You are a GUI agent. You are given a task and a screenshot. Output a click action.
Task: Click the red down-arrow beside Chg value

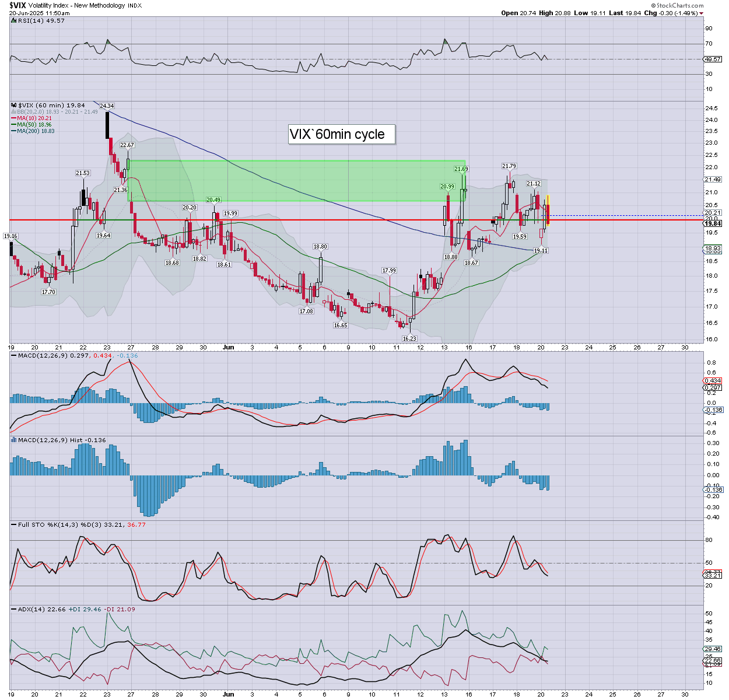[702, 13]
